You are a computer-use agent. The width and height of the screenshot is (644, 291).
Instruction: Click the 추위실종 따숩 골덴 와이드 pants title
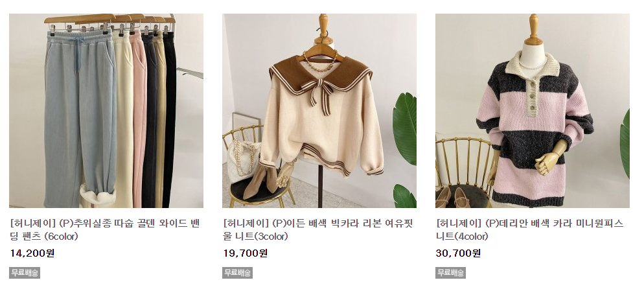point(104,230)
